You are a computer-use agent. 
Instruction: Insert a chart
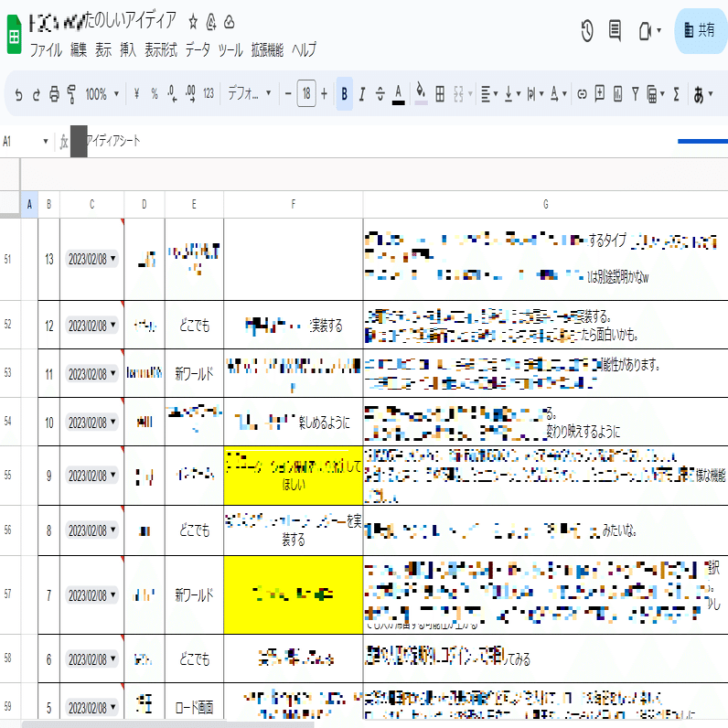tap(617, 94)
